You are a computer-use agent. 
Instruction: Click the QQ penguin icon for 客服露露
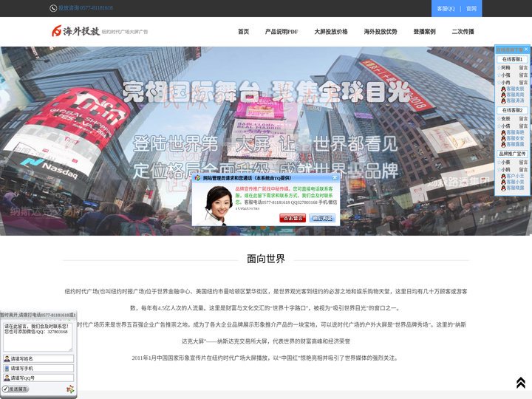503,144
